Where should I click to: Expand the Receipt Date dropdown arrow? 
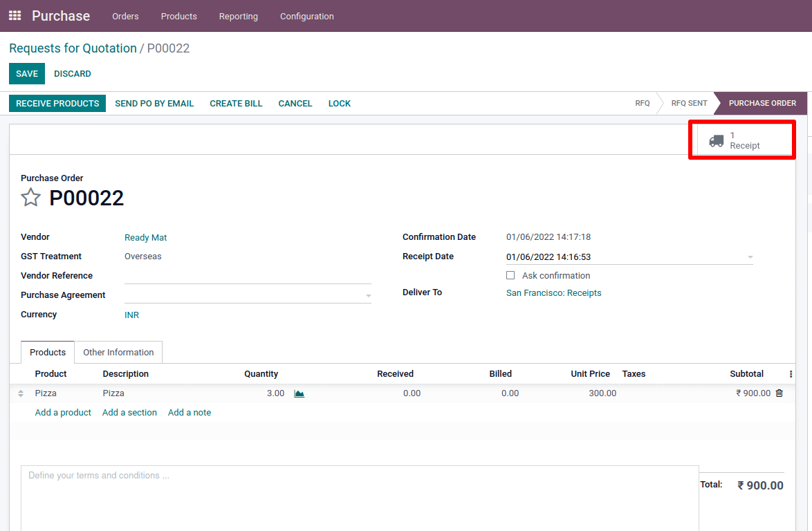(750, 257)
